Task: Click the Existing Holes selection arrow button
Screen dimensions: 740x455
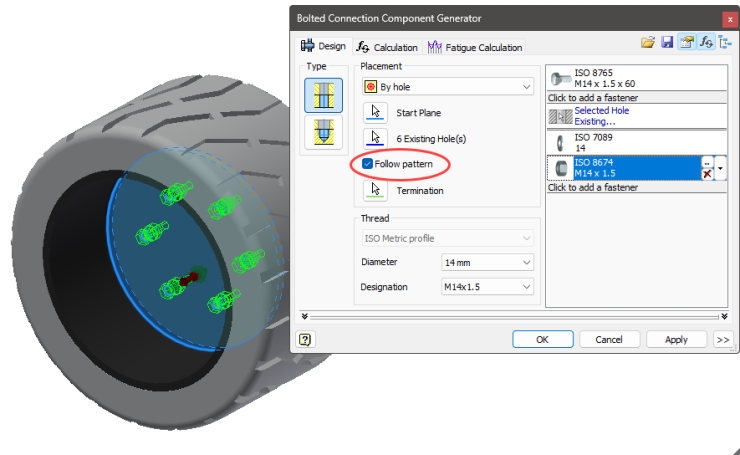Action: pyautogui.click(x=375, y=138)
